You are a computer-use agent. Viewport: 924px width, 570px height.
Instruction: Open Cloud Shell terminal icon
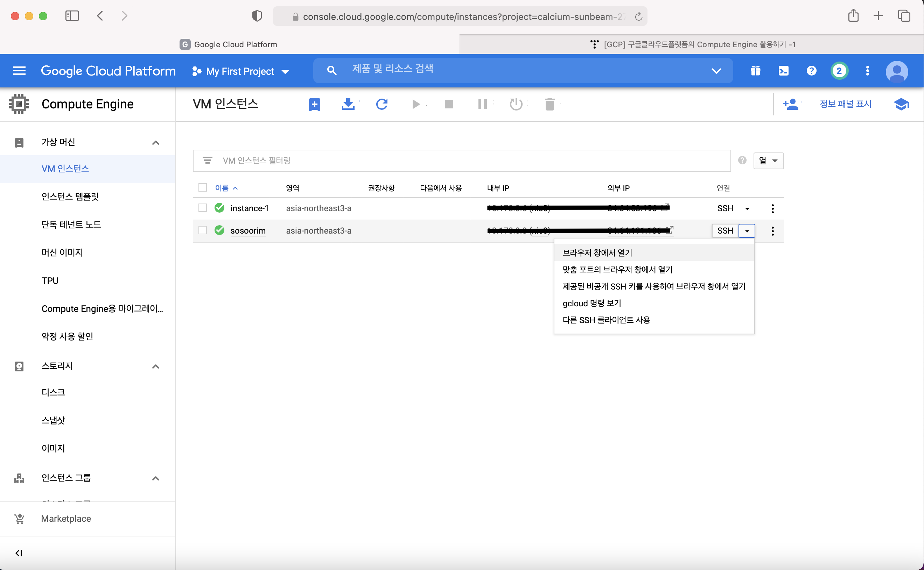783,71
